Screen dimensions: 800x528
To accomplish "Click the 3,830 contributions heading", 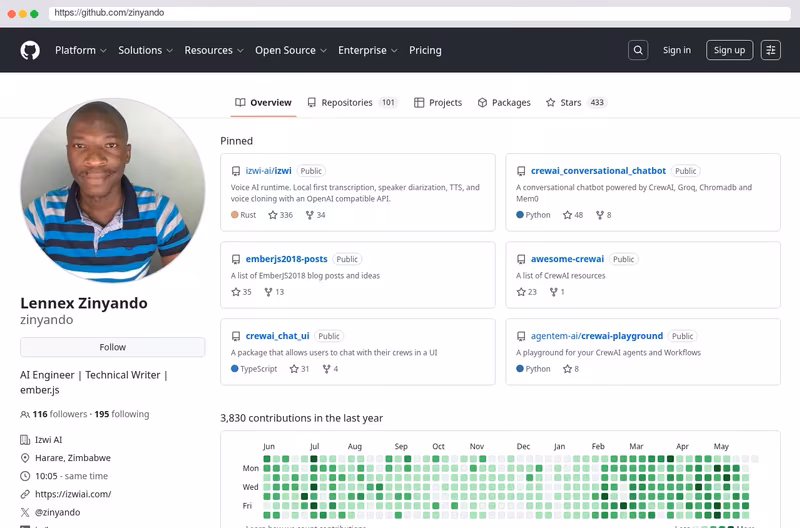I will pyautogui.click(x=302, y=418).
